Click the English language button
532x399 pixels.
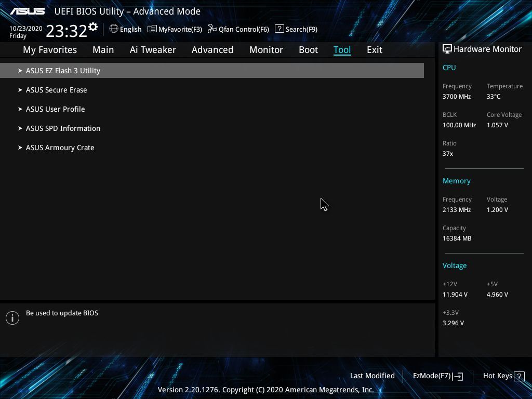126,29
